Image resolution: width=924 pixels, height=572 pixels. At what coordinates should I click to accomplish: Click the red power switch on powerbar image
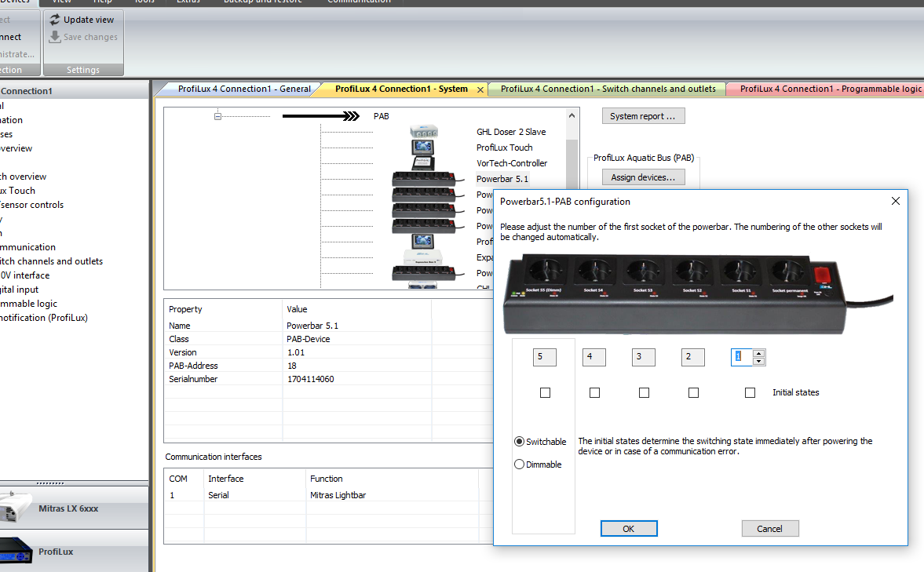[x=821, y=275]
